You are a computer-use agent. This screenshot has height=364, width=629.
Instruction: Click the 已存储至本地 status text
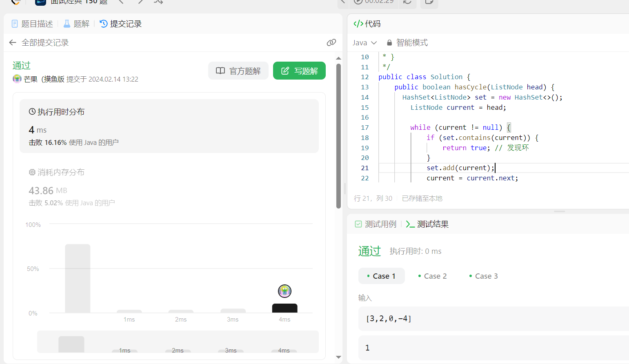(x=422, y=198)
